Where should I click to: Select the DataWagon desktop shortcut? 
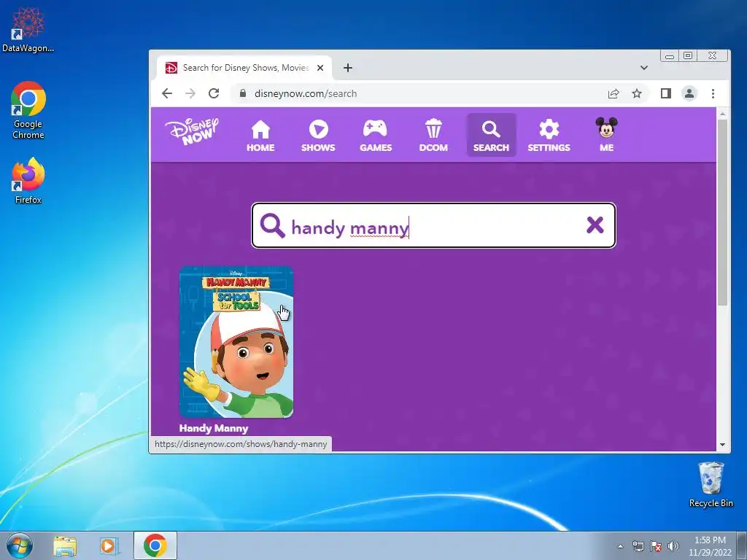[28, 29]
